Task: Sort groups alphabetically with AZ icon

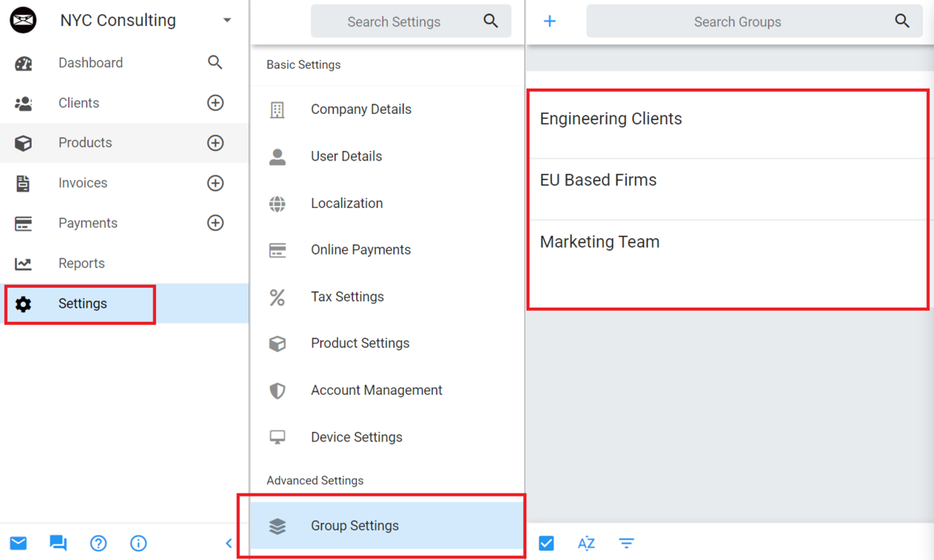Action: [x=587, y=543]
